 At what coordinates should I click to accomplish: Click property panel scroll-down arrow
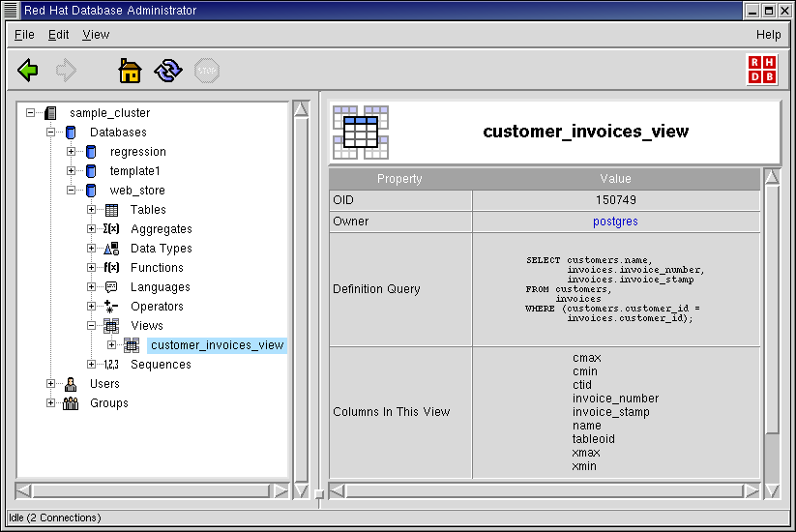click(772, 490)
